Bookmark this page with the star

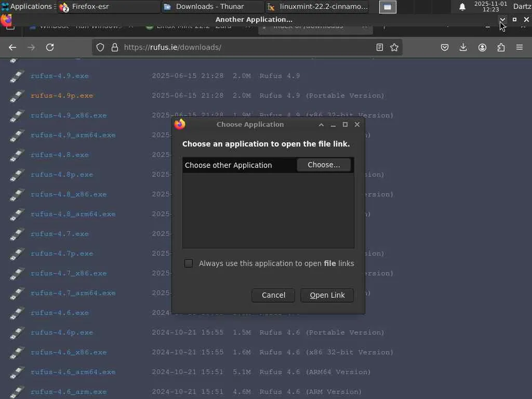(x=394, y=47)
